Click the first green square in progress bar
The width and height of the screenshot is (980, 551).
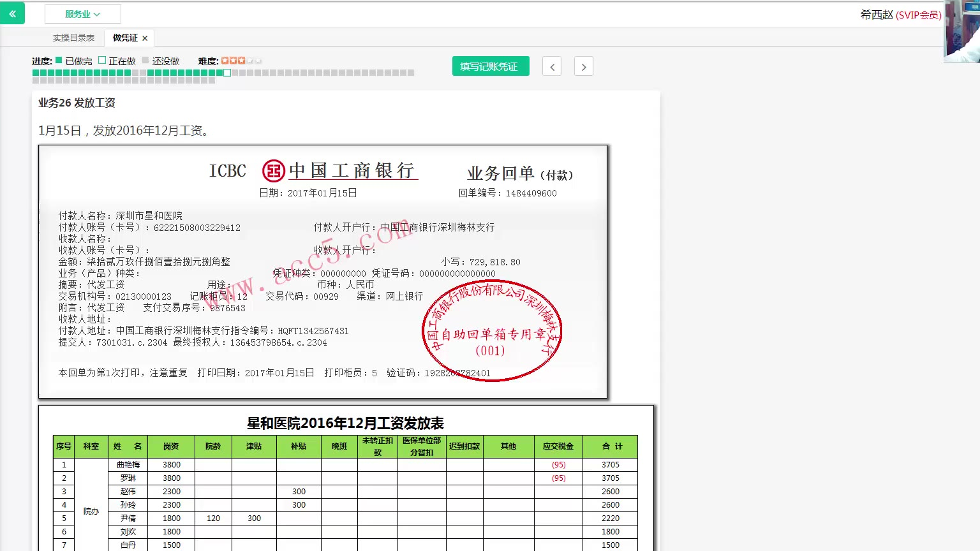pyautogui.click(x=36, y=73)
